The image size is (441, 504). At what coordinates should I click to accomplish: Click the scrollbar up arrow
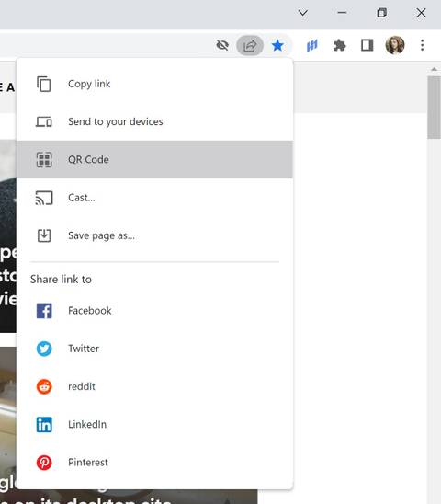click(434, 69)
